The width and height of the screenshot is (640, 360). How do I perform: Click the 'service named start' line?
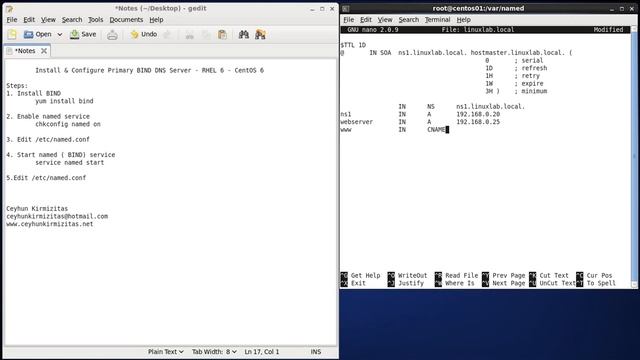click(69, 162)
